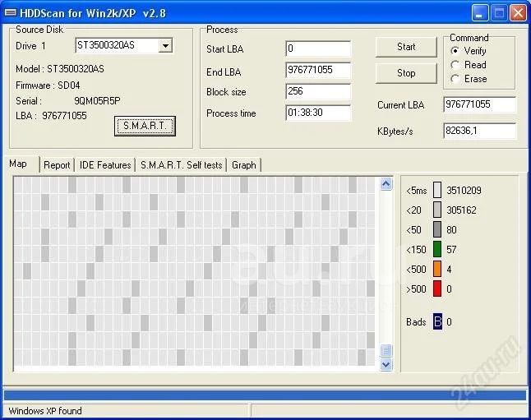The height and width of the screenshot is (420, 531).
Task: Click the HDDScan title bar app icon
Action: [10, 13]
